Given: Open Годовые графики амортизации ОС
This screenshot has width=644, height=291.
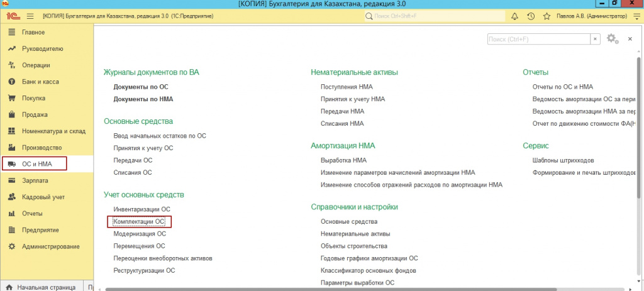Looking at the screenshot, I should point(369,258).
